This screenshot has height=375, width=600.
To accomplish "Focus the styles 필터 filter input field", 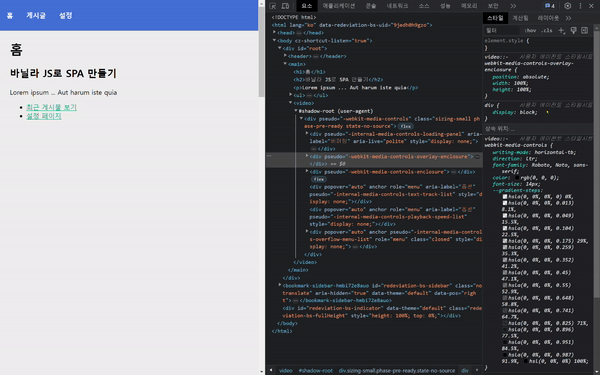I will click(502, 31).
